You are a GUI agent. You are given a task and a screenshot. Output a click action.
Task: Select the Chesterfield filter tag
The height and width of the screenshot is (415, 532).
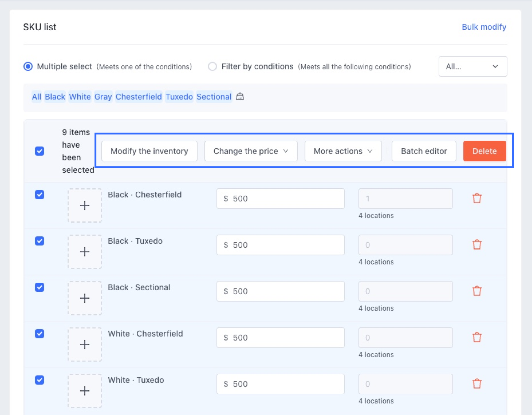tap(139, 97)
